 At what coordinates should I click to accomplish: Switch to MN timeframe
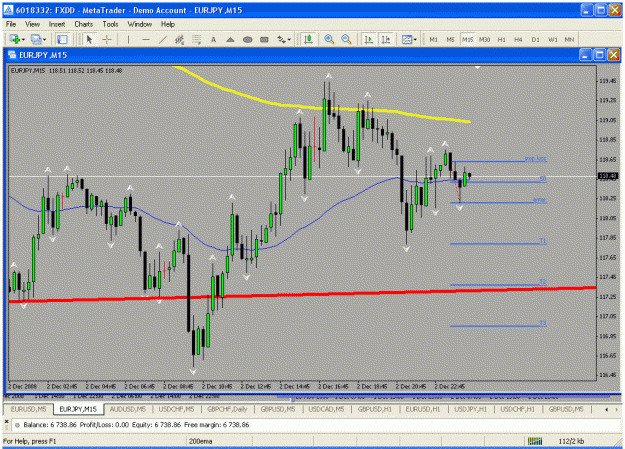[x=569, y=39]
